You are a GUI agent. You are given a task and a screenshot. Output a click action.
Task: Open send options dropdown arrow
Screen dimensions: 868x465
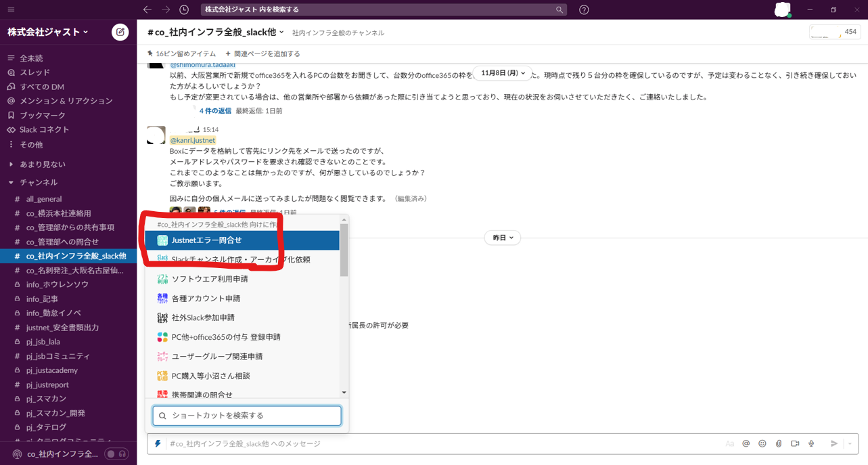point(850,444)
